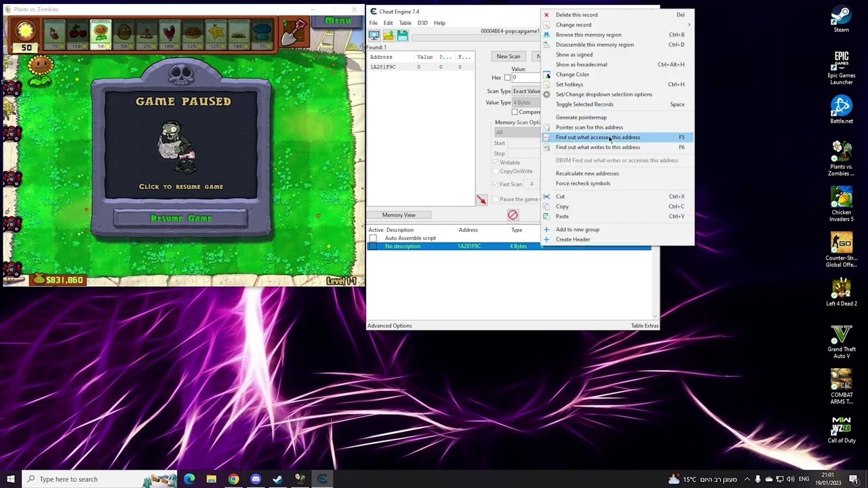Open the memory region All dropdown

tap(517, 133)
